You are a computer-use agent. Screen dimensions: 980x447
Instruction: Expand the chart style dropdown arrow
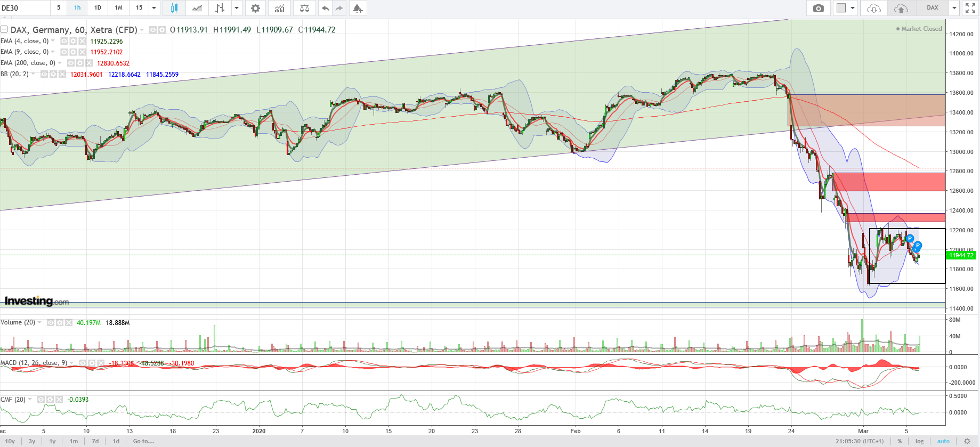[237, 8]
